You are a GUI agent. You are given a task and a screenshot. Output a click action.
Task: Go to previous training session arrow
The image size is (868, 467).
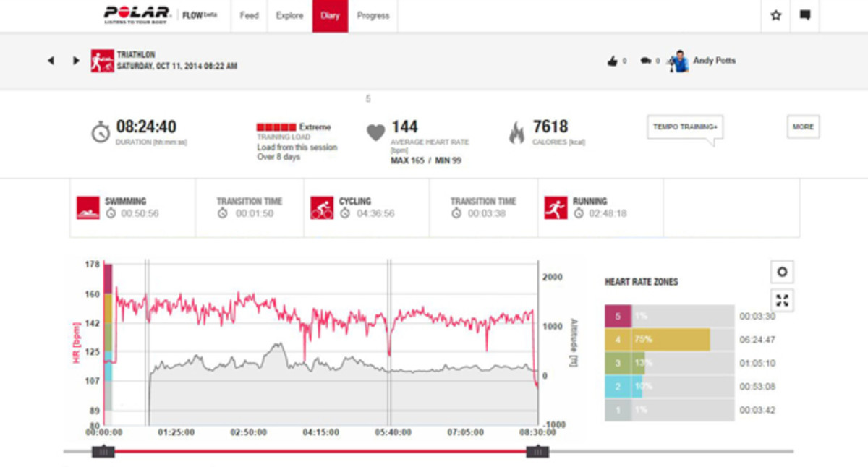click(x=51, y=61)
